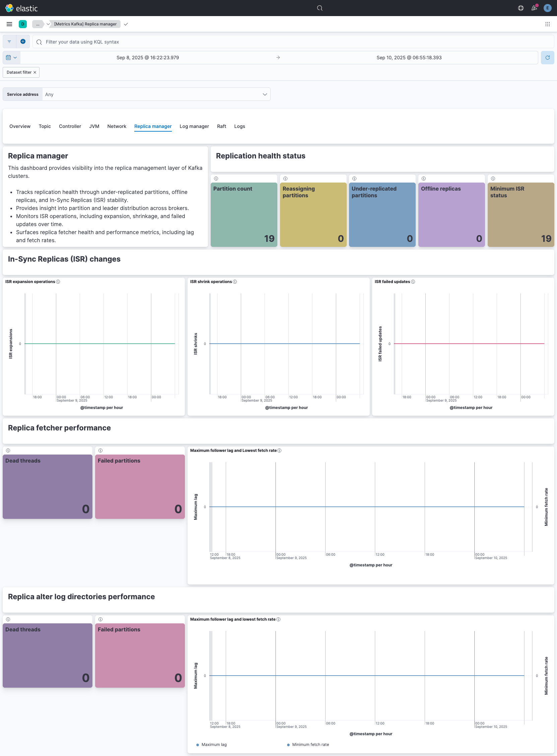557x756 pixels.
Task: Open the main navigation hamburger menu
Action: coord(9,24)
